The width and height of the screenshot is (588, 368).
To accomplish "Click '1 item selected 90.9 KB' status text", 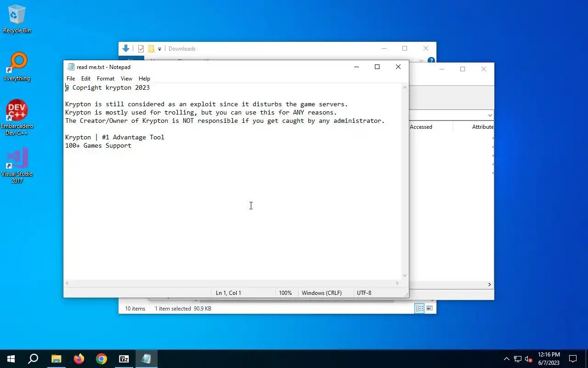I will (183, 309).
